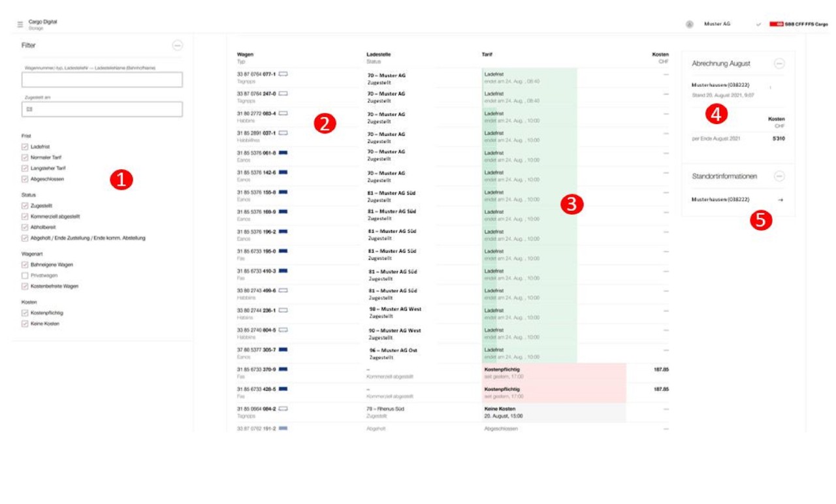Click the calendar icon in Zugestellt am field

point(29,110)
